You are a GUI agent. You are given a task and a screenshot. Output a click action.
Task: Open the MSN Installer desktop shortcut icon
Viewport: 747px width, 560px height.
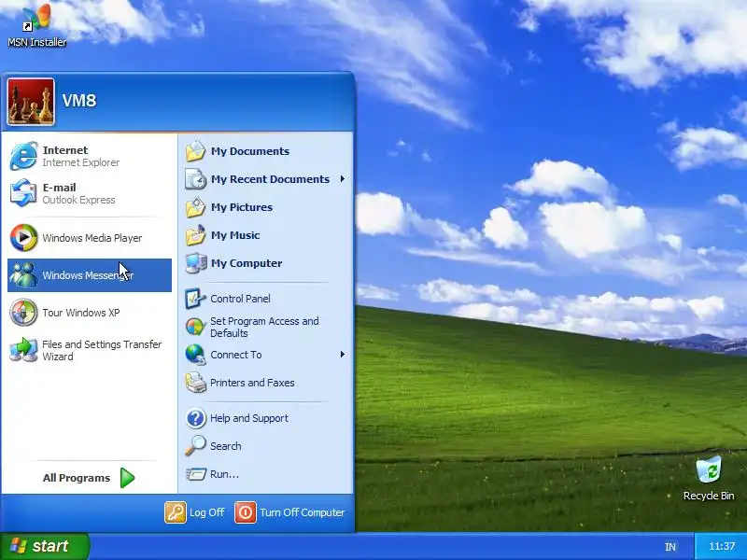[36, 18]
